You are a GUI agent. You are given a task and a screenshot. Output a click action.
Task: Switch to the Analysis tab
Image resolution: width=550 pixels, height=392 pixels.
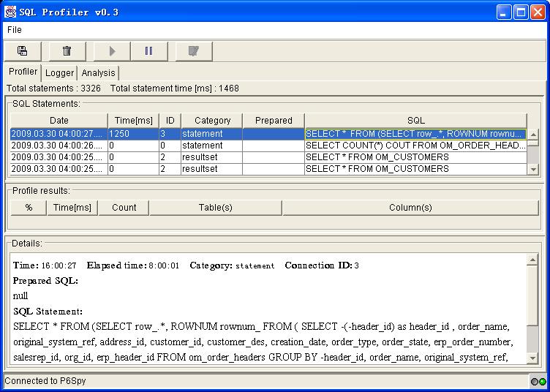98,73
